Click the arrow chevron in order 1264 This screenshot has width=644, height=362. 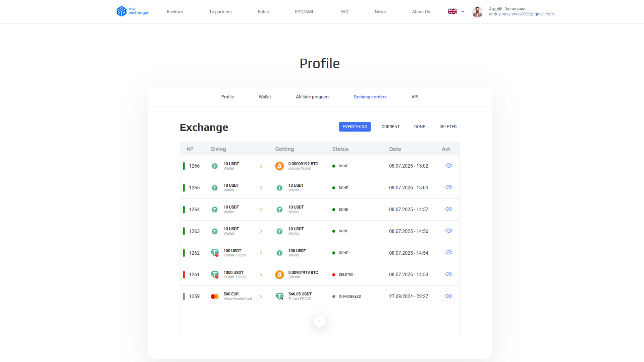(x=261, y=209)
